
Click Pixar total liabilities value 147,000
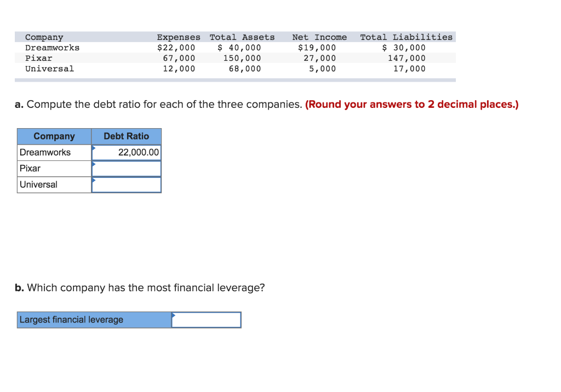click(x=407, y=58)
